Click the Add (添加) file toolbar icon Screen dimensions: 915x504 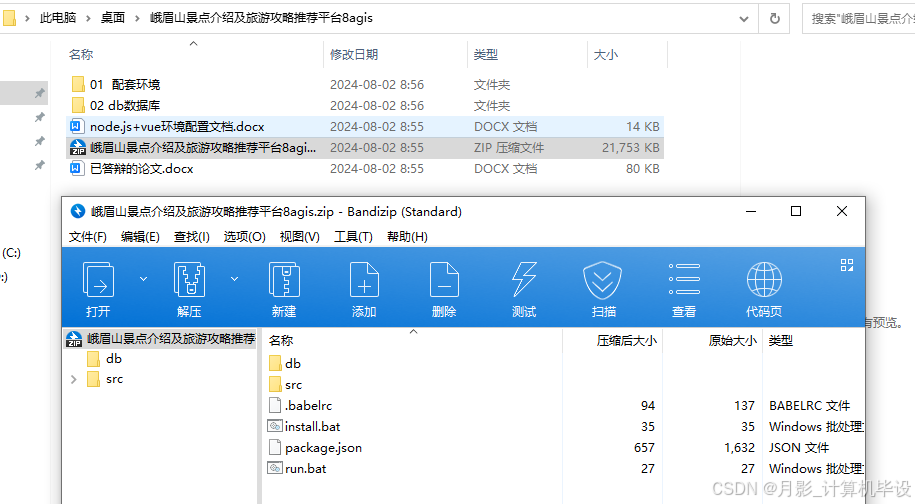(x=364, y=280)
